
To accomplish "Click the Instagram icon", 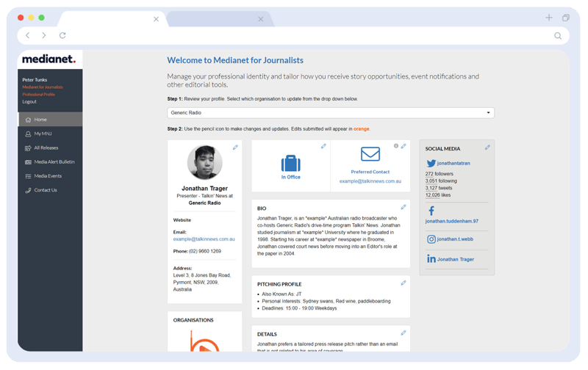I will 431,239.
